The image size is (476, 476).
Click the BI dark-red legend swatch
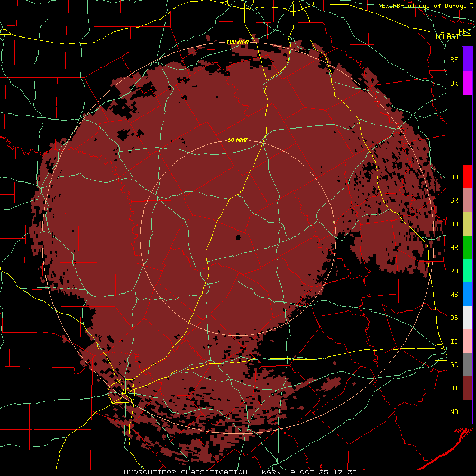pyautogui.click(x=467, y=388)
